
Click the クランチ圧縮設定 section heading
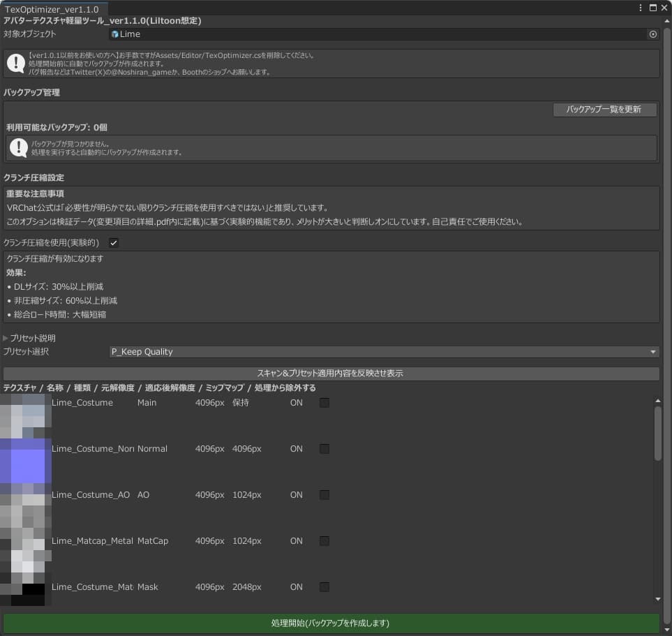pos(34,177)
